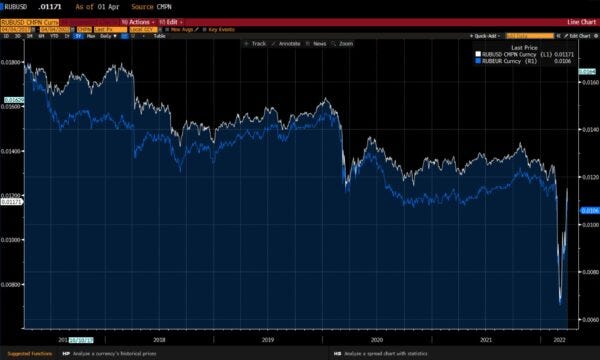Open HP Analyze a currency's historical prices
The height and width of the screenshot is (360, 600).
[x=109, y=353]
